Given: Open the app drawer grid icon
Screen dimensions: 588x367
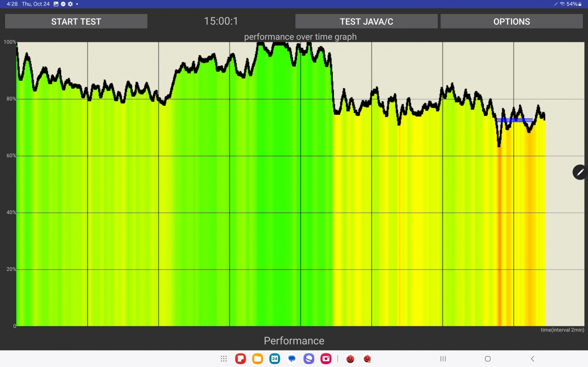Looking at the screenshot, I should [x=223, y=359].
